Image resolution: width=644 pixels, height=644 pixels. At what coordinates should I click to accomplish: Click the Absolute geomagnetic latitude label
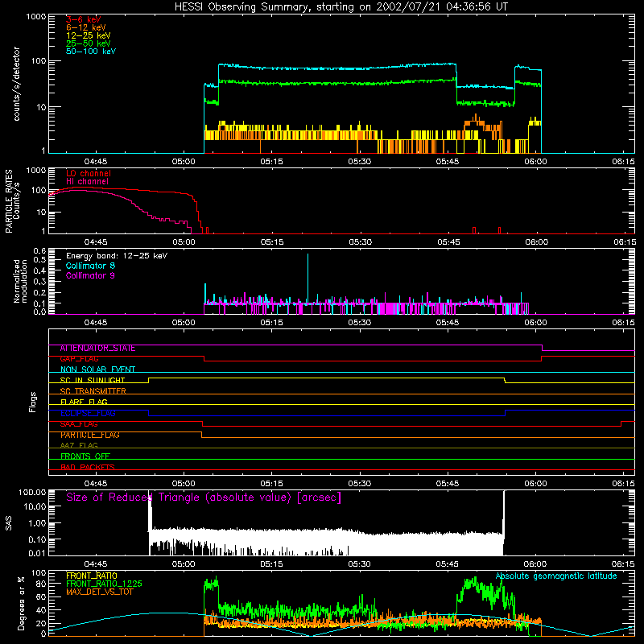[x=556, y=576]
